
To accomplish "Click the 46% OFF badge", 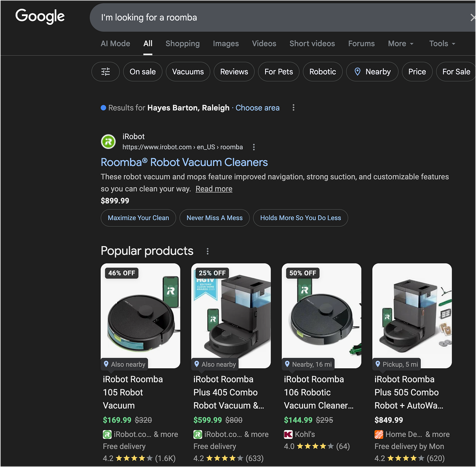I will point(122,273).
